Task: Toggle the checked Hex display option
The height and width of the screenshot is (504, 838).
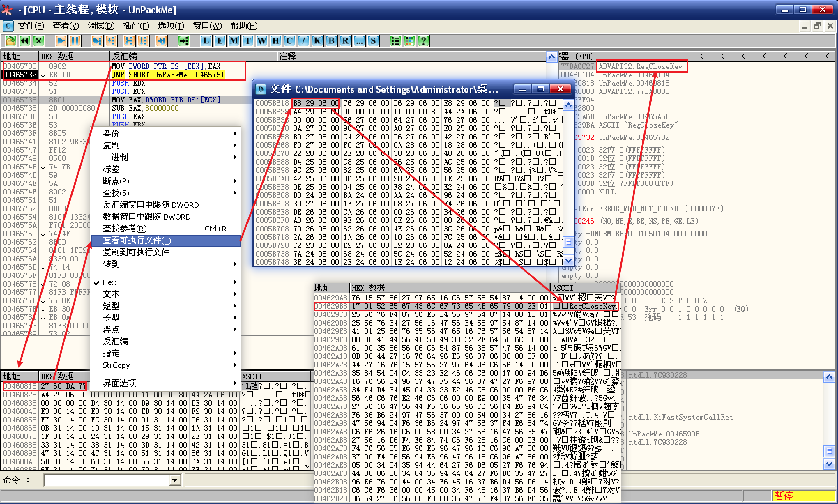Action: (109, 282)
